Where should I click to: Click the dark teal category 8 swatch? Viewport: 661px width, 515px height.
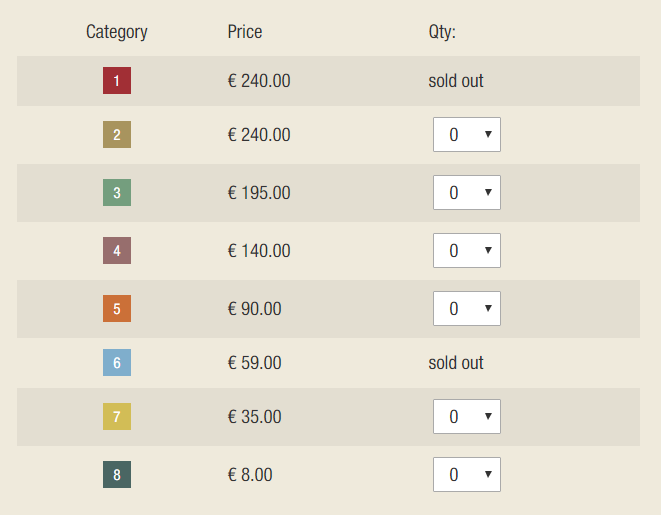tap(117, 475)
